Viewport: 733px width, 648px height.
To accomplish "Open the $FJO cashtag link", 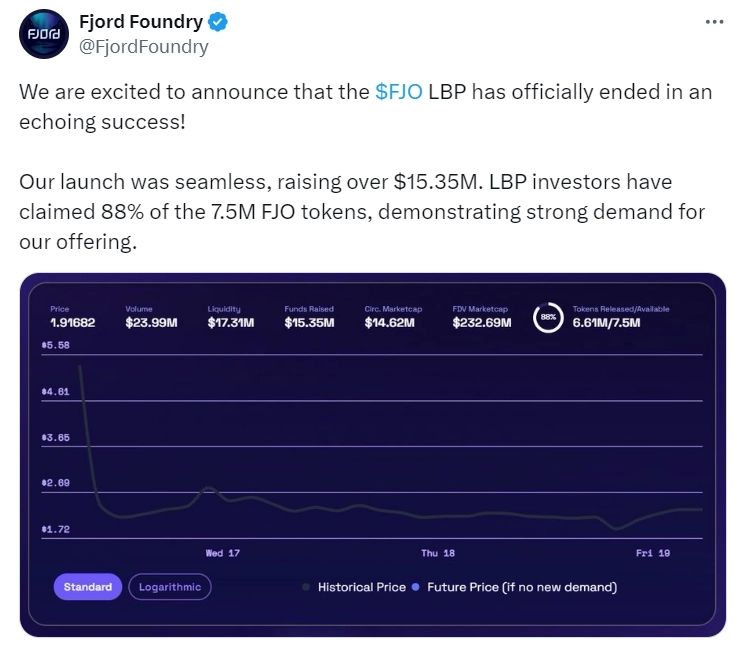I will click(399, 93).
